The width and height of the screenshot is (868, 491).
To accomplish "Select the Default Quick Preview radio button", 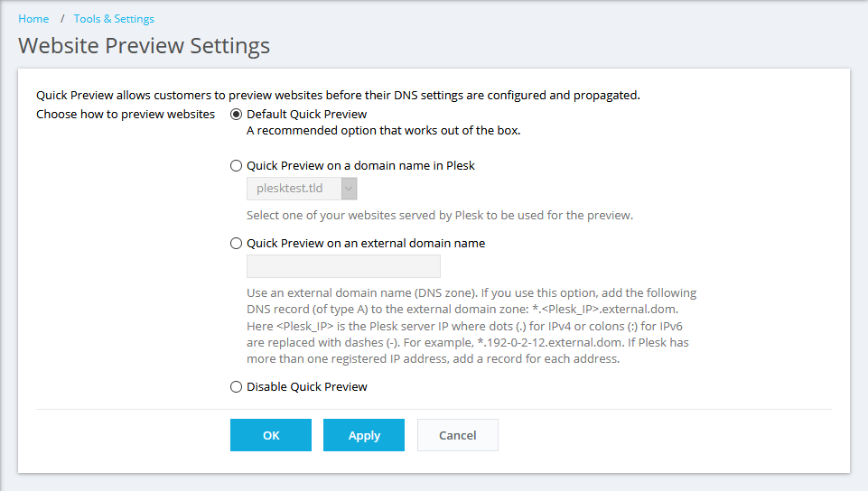I will (x=237, y=115).
